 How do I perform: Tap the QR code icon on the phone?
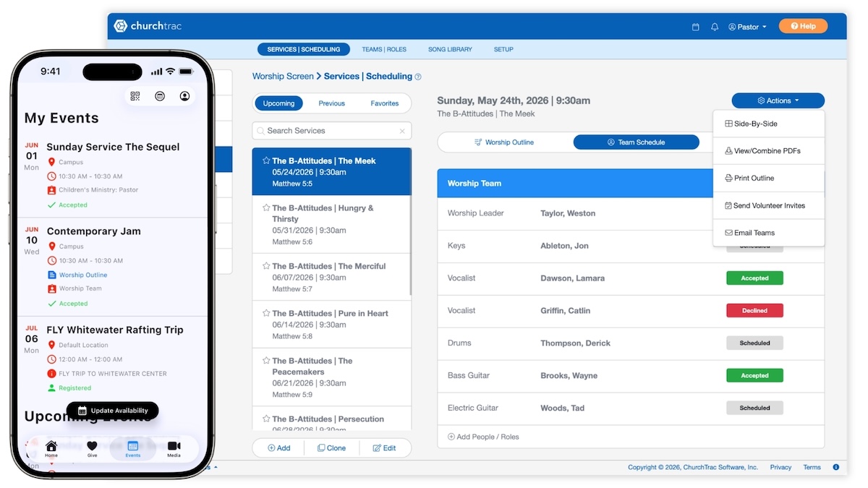[x=135, y=96]
